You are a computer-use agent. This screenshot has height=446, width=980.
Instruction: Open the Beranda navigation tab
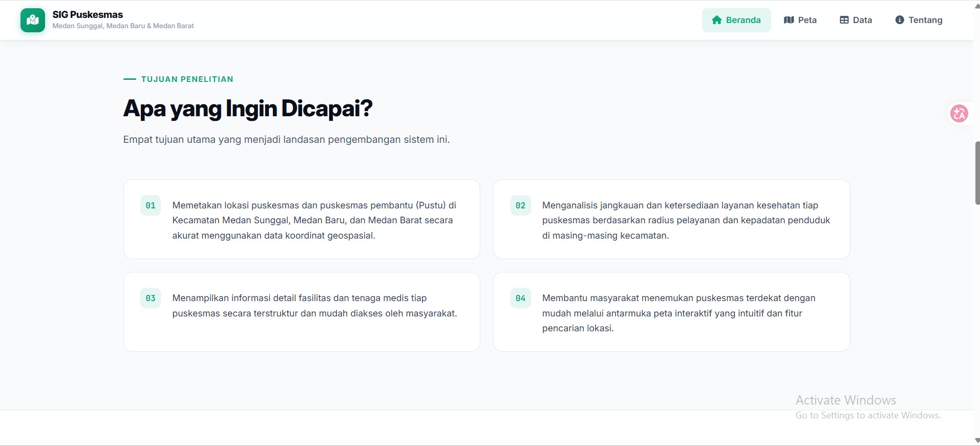tap(736, 20)
